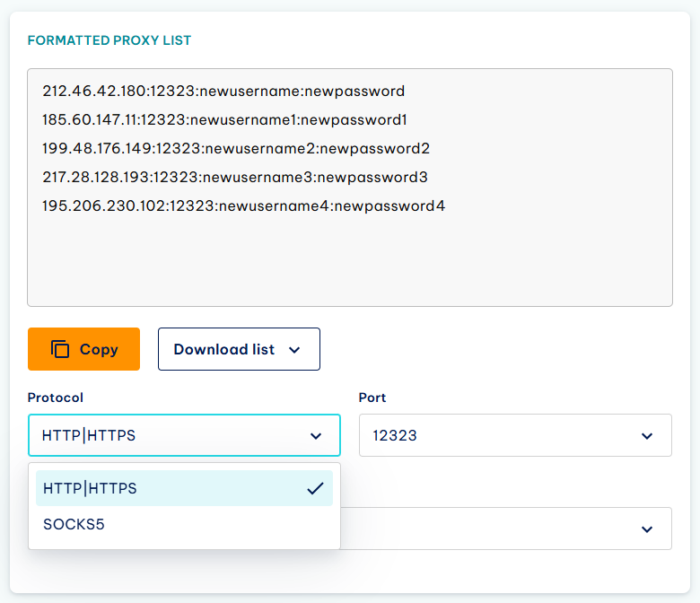Click the chevron on Download list button

(294, 350)
